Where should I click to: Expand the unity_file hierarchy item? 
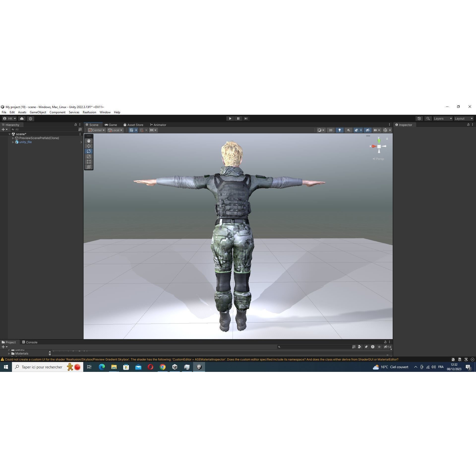[x=13, y=142]
